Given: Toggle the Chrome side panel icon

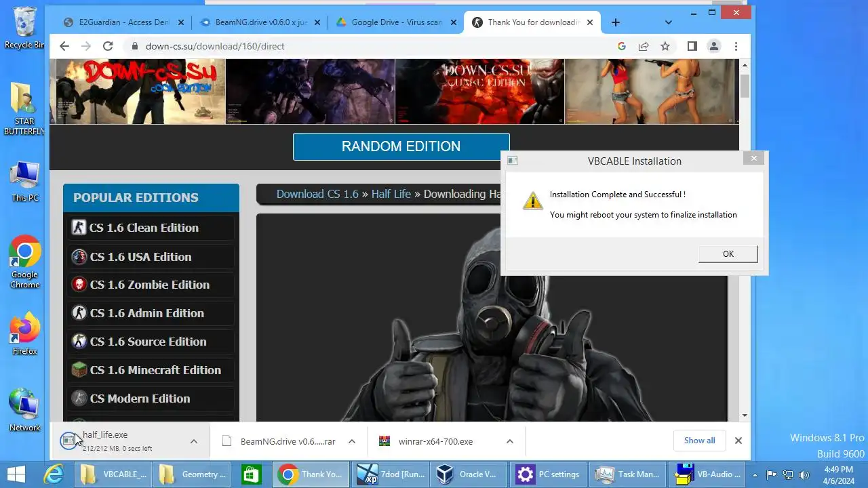Looking at the screenshot, I should pos(692,46).
